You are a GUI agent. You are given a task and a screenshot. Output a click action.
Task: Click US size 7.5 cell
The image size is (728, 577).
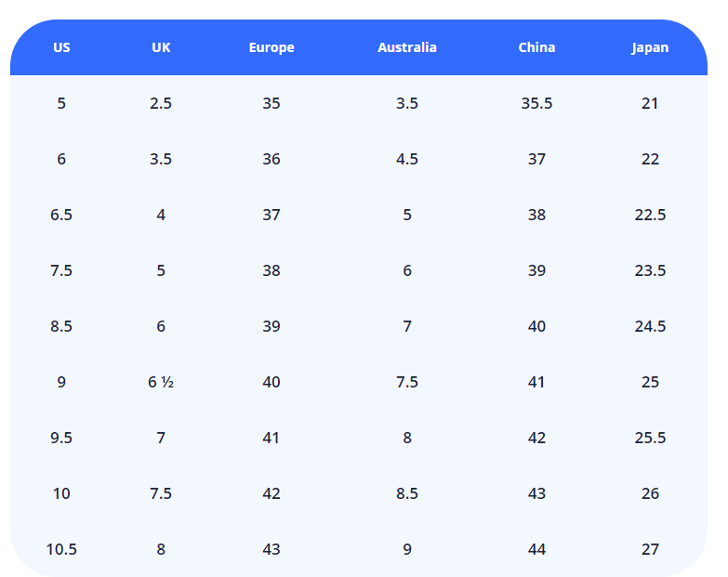pyautogui.click(x=61, y=270)
